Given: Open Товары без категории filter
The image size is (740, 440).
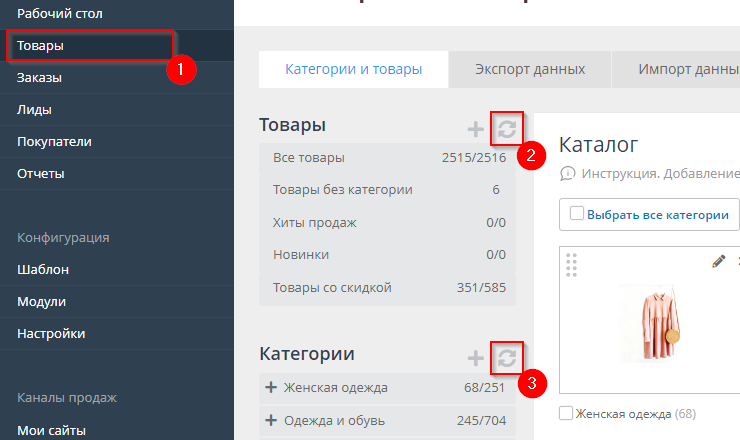Looking at the screenshot, I should (x=342, y=190).
